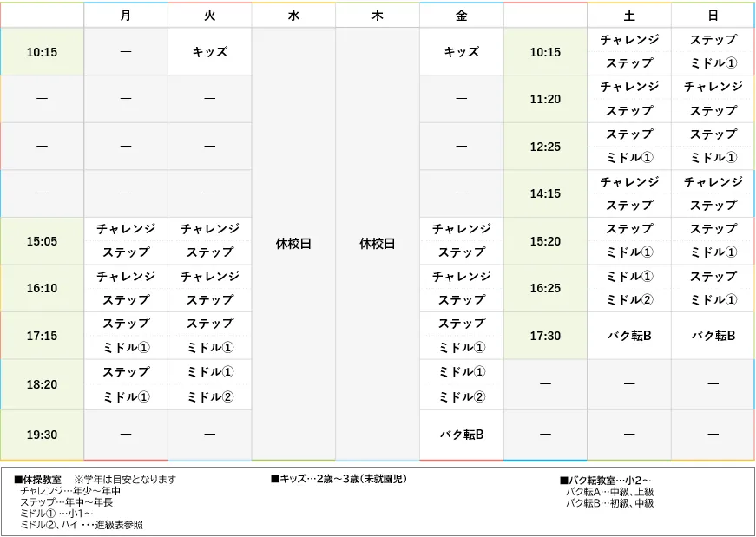Viewport: 756px width, 537px height.
Task: Select the 11:20 time slot for weekend
Action: click(545, 98)
